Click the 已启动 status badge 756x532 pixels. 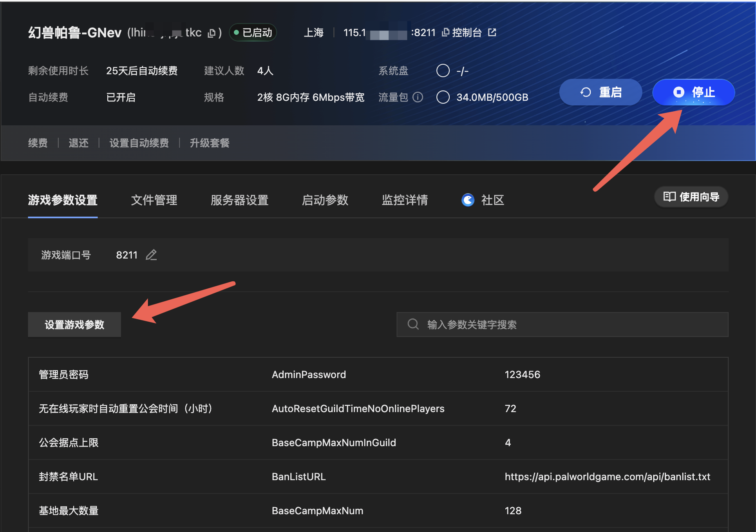[x=253, y=33]
